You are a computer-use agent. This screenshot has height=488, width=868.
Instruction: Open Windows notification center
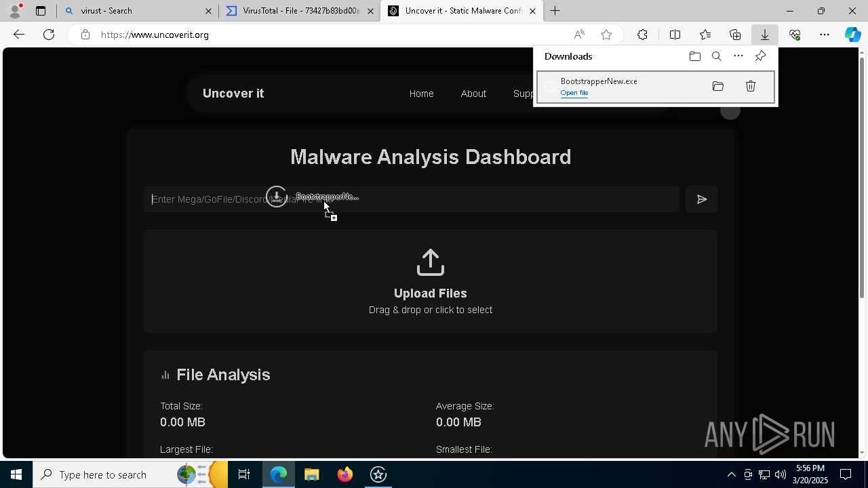(846, 474)
